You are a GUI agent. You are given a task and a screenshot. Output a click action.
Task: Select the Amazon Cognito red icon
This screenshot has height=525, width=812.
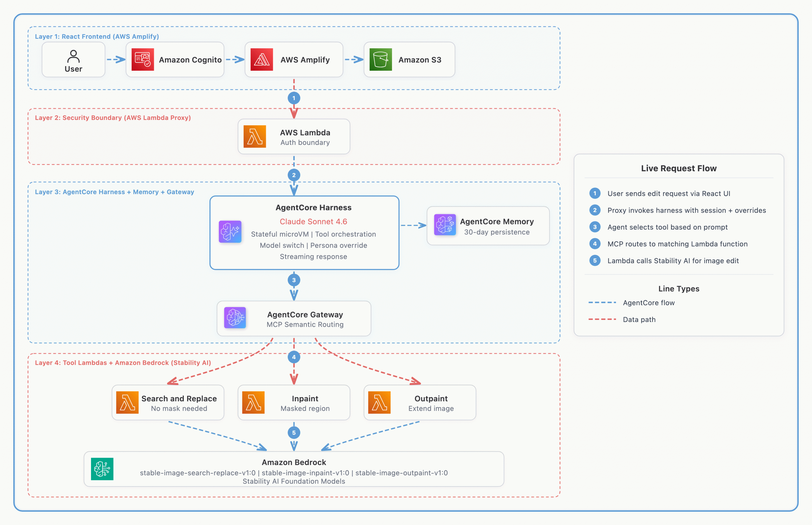142,59
